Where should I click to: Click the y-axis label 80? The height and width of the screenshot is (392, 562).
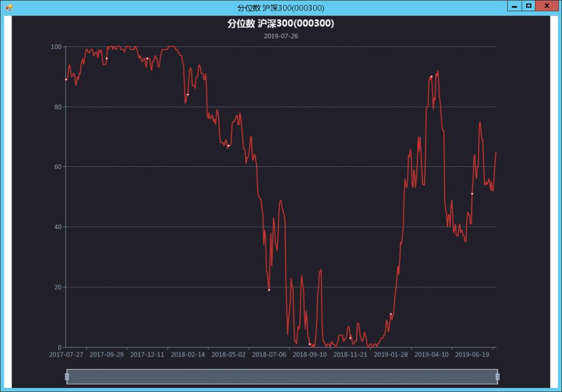(x=58, y=107)
